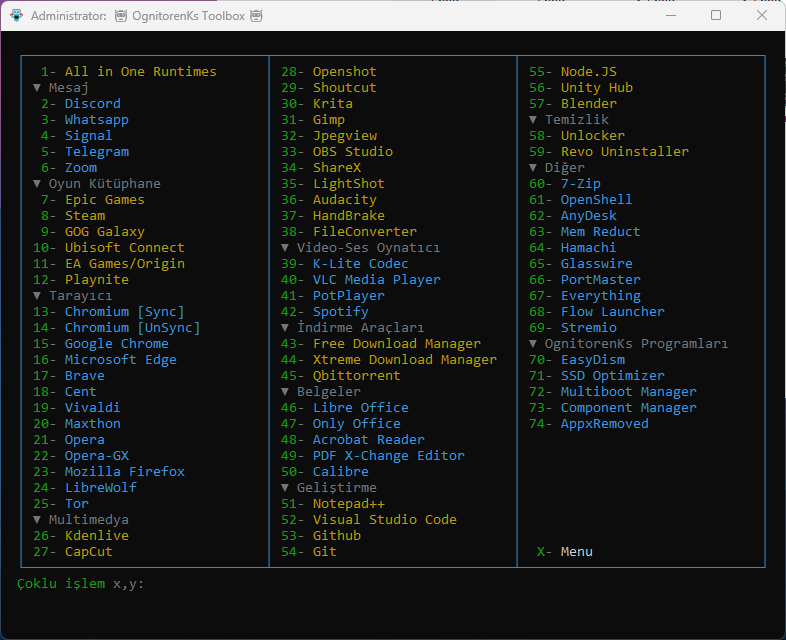Click the toolbox app icon in title bar
The width and height of the screenshot is (786, 640).
point(17,16)
